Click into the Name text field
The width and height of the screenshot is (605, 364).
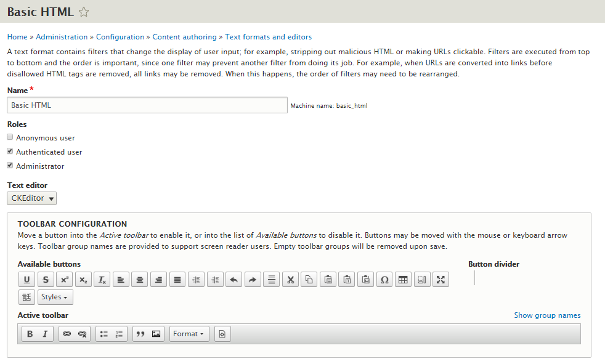tap(147, 105)
